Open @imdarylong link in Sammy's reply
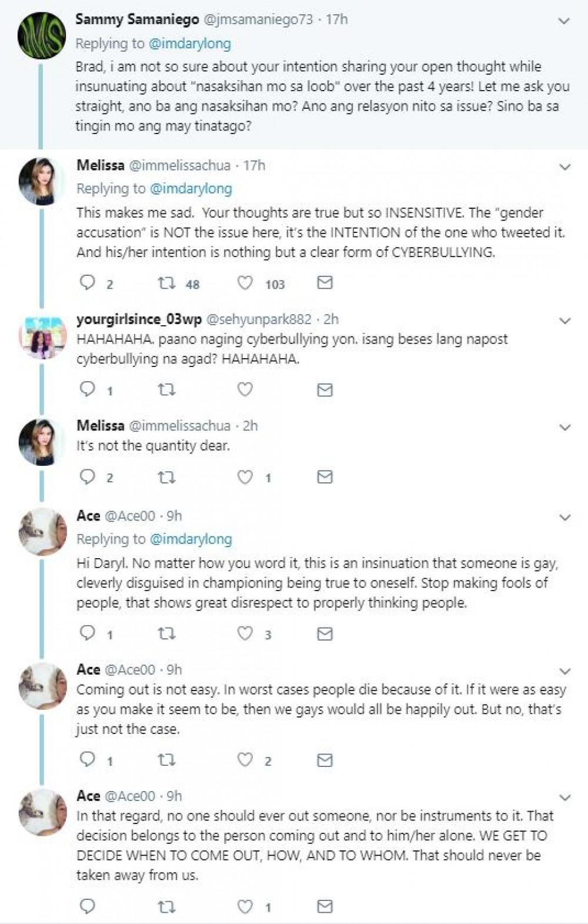Screen dimensions: 588x924 (189, 44)
